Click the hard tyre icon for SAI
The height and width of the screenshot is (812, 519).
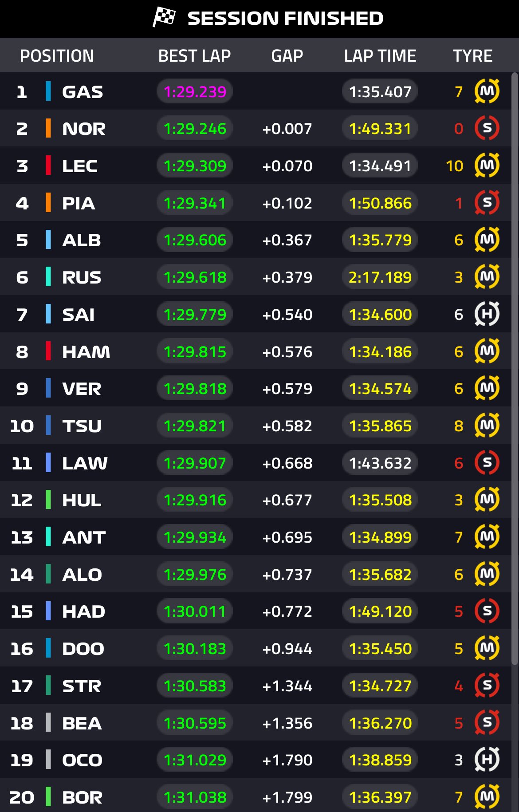point(487,314)
